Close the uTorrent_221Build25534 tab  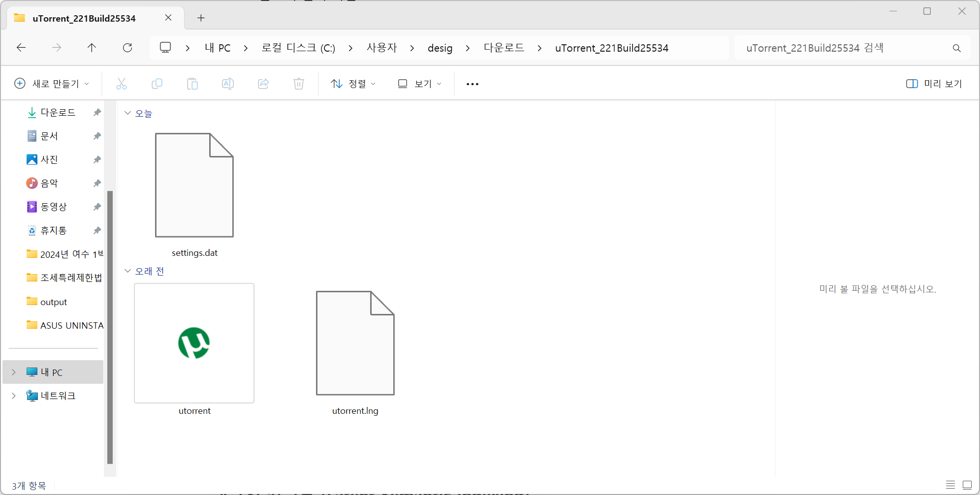[x=168, y=18]
